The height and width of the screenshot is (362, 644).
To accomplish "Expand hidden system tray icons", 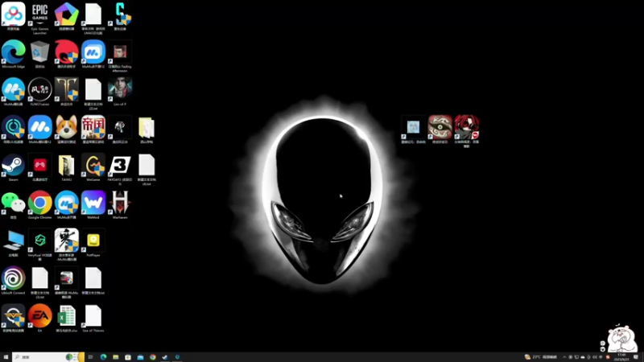I will point(564,357).
